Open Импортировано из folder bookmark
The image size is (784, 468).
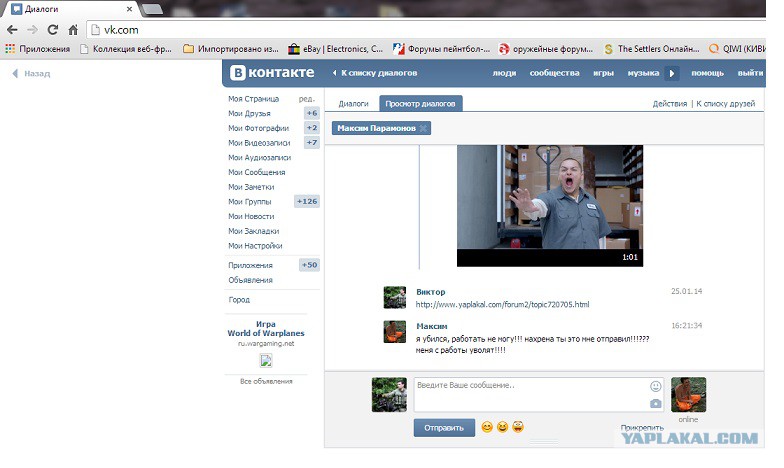[231, 49]
